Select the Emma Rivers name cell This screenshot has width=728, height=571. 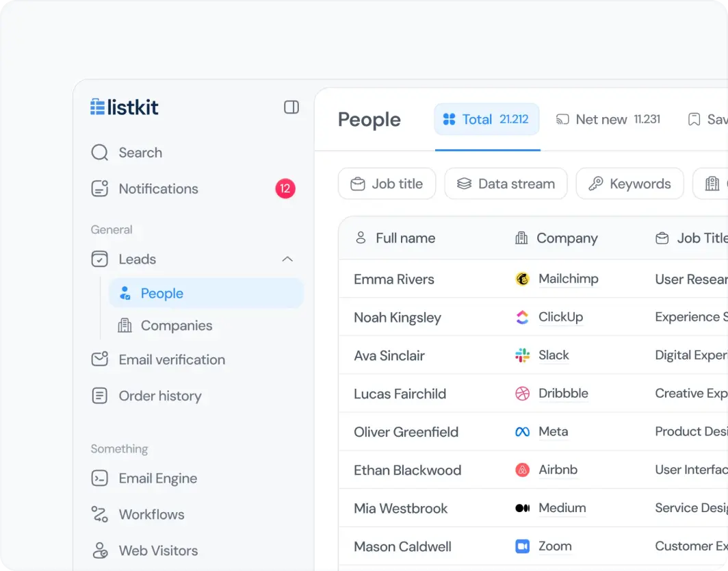393,279
